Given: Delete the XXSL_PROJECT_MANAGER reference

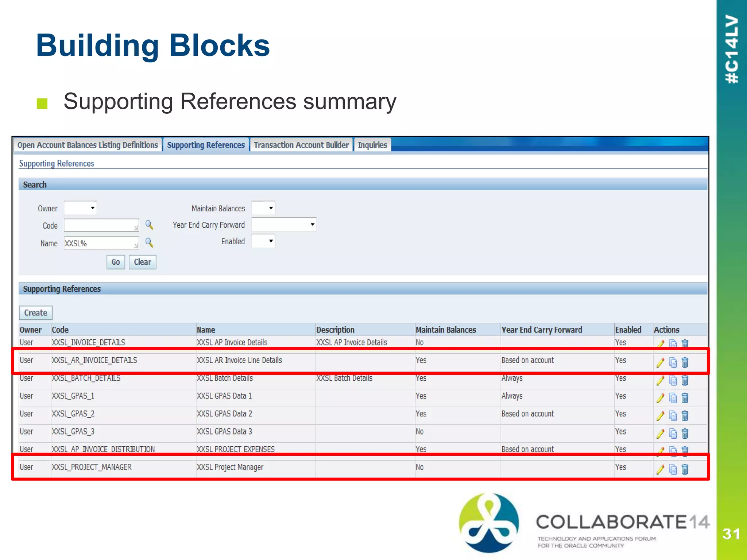Looking at the screenshot, I should coord(685,470).
